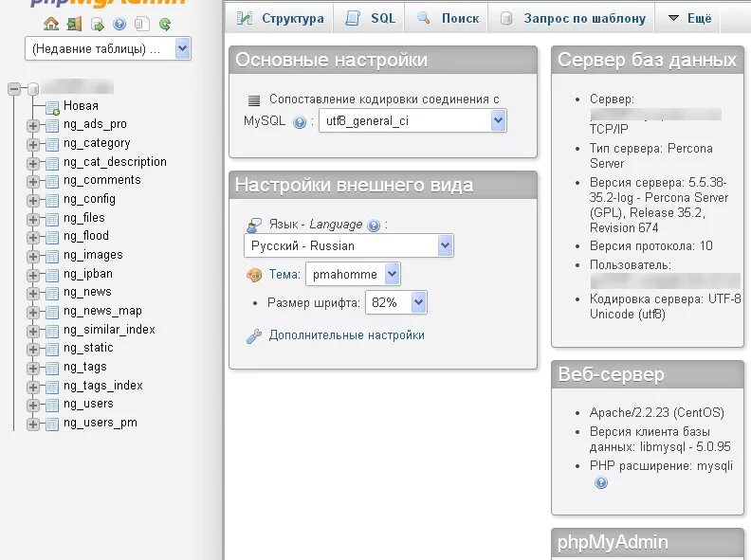Expand the ng_flood table node

33,238
